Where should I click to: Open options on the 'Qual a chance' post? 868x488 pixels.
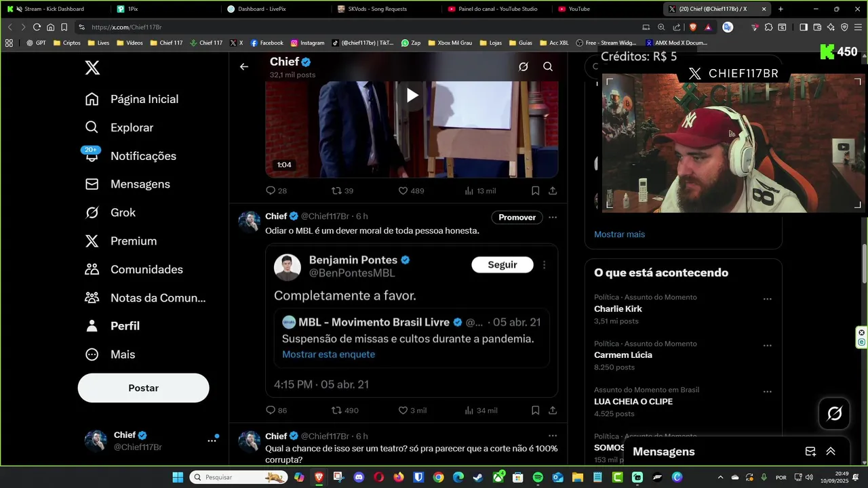pos(553,436)
